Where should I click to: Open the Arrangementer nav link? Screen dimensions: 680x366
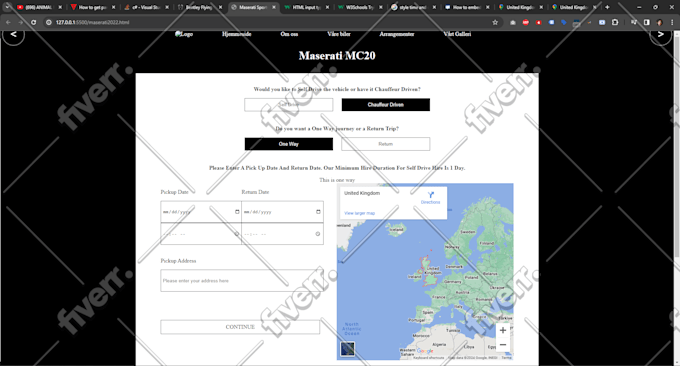click(x=397, y=34)
